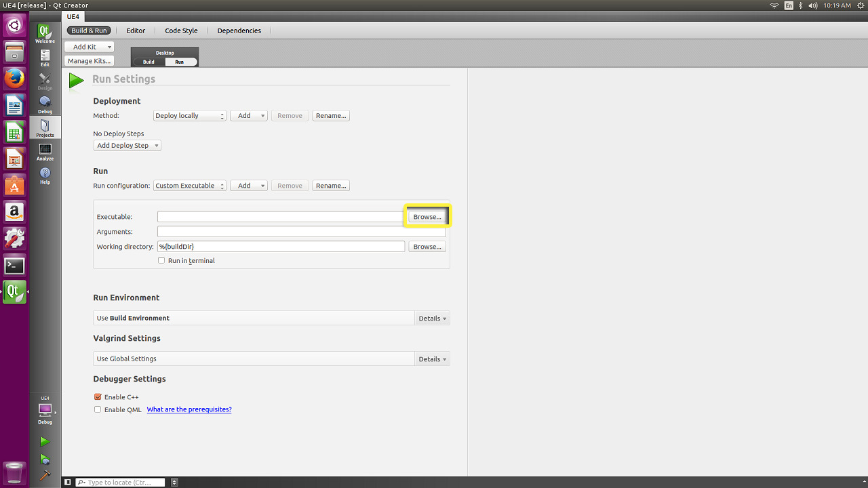The height and width of the screenshot is (488, 868).
Task: Open Debug mode in mode selector
Action: [45, 104]
